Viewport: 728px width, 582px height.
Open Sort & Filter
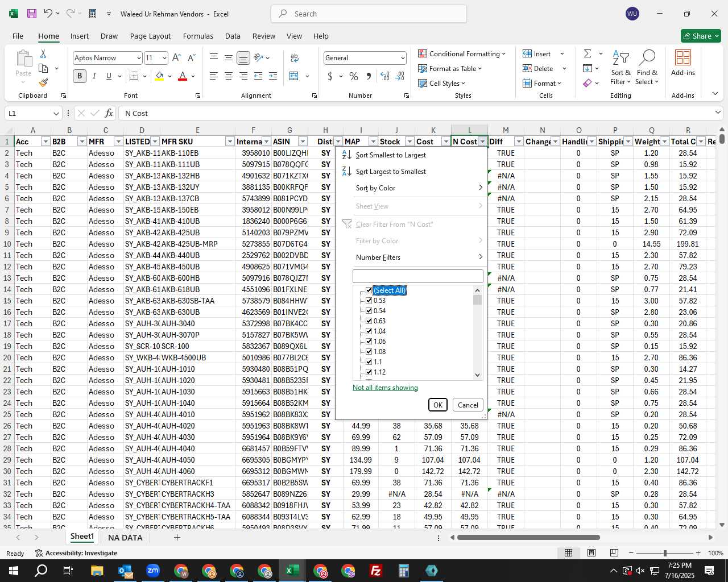click(x=621, y=68)
